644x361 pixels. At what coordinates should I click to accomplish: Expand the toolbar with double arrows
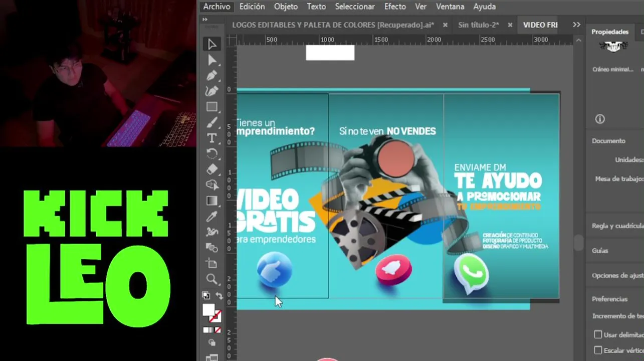tap(205, 20)
